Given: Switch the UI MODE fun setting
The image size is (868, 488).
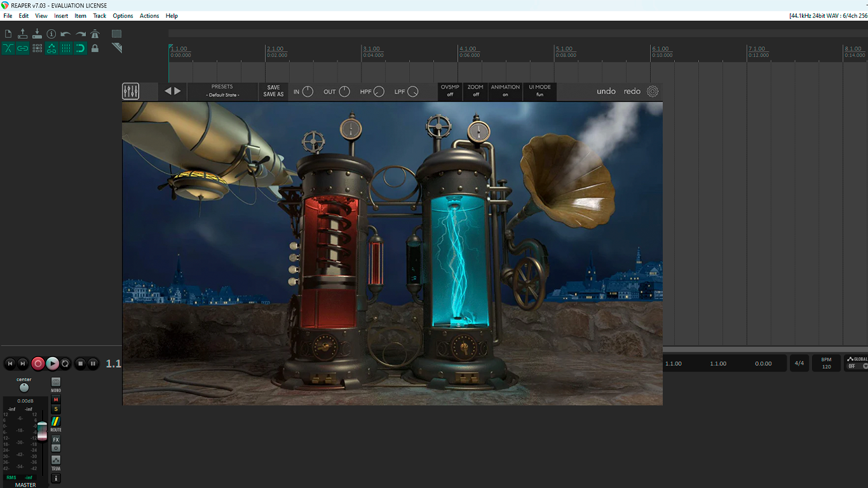Looking at the screenshot, I should pyautogui.click(x=539, y=91).
